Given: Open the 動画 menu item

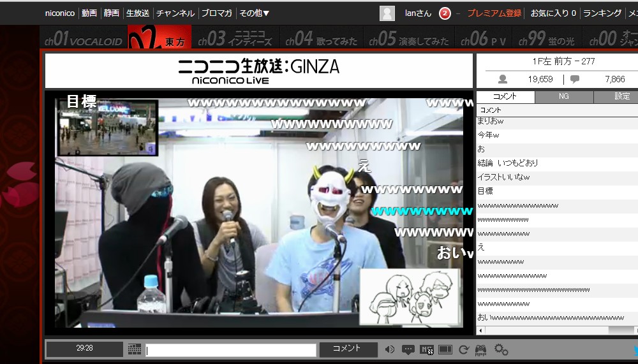Looking at the screenshot, I should click(x=89, y=13).
